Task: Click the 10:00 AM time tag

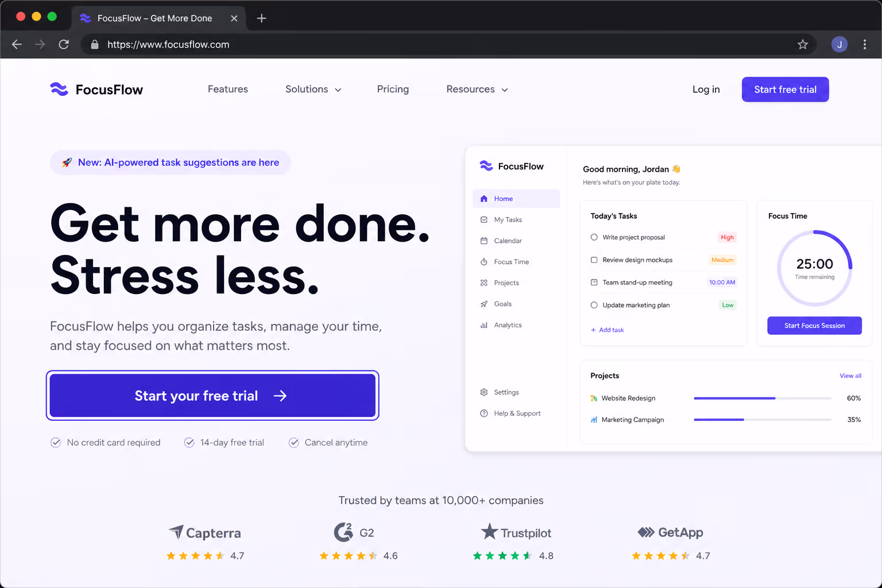Action: click(722, 282)
